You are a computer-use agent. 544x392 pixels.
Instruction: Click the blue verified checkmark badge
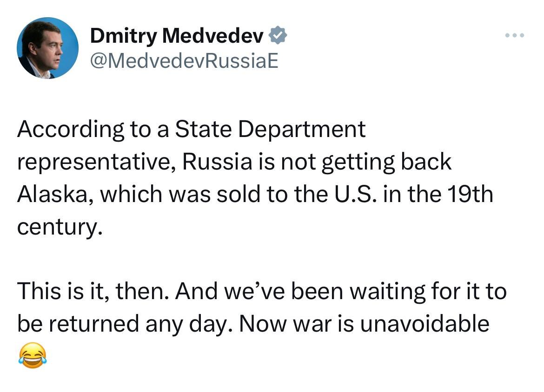point(278,35)
